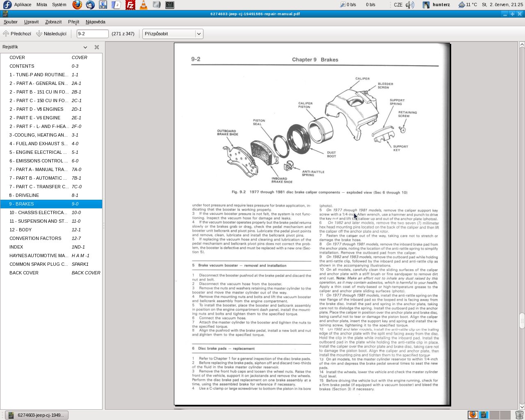Go to previous page with Předchozí

coord(17,34)
